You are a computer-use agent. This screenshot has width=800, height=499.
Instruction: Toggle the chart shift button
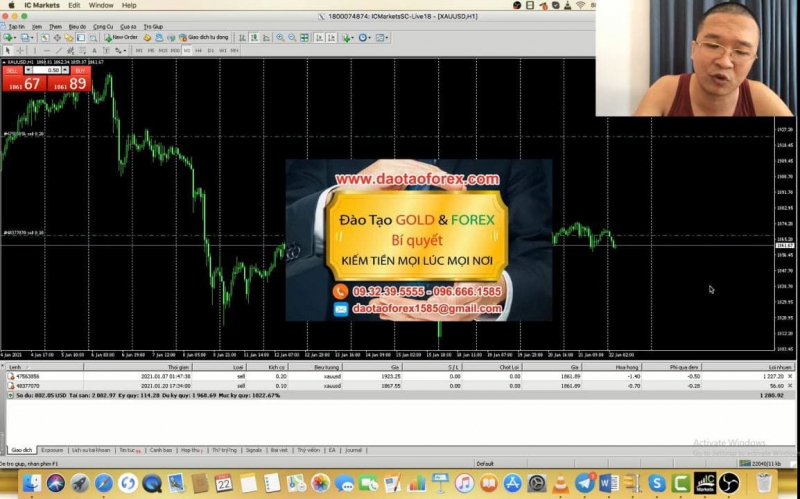(332, 38)
